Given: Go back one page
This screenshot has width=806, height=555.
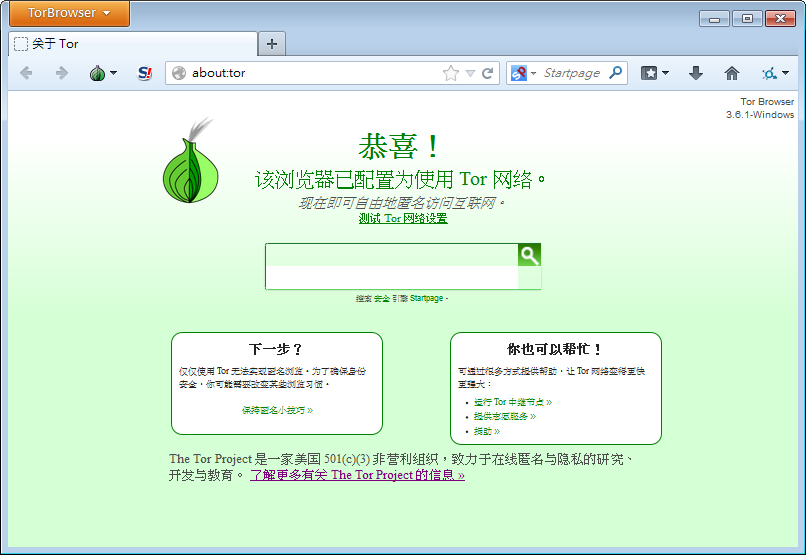Looking at the screenshot, I should [26, 73].
